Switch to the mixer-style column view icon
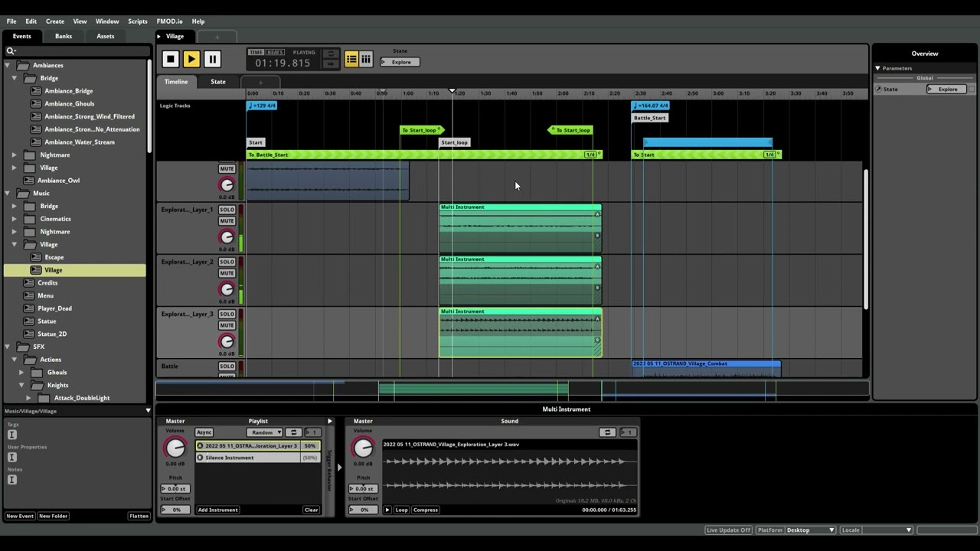This screenshot has width=980, height=551. [x=366, y=59]
